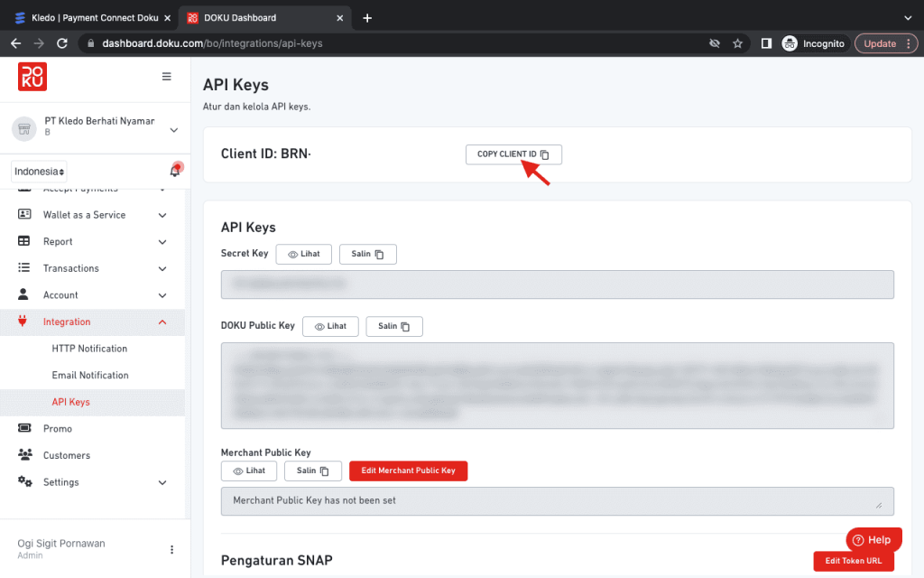Click the Account person icon
The width and height of the screenshot is (924, 578).
[x=23, y=294]
